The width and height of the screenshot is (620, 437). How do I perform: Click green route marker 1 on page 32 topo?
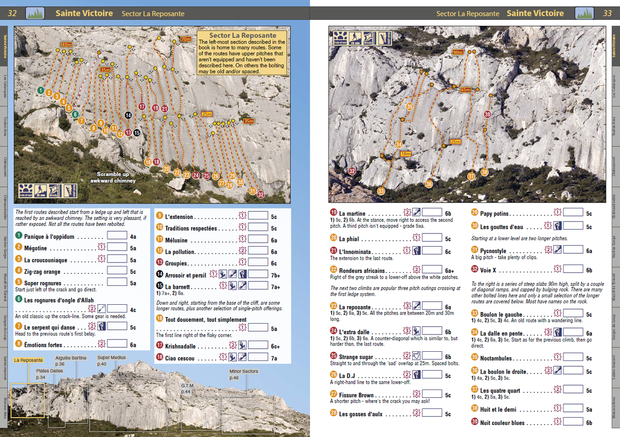coord(40,91)
